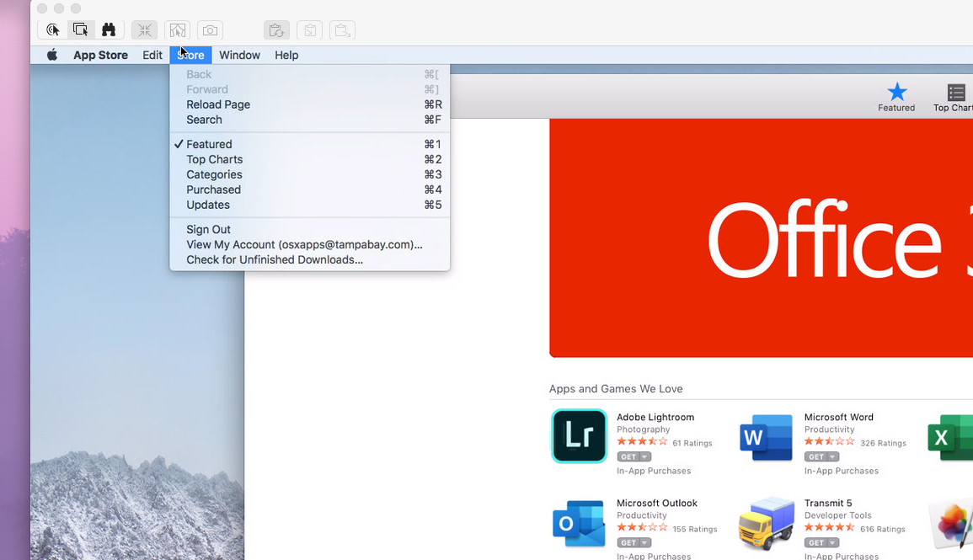The height and width of the screenshot is (560, 973).
Task: Click the binoculars Observe mode icon
Action: point(109,29)
